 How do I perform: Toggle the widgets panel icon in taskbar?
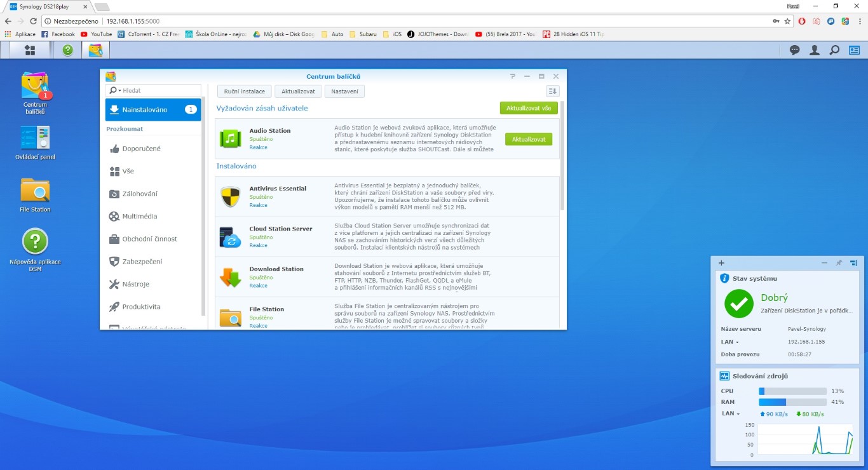click(853, 50)
